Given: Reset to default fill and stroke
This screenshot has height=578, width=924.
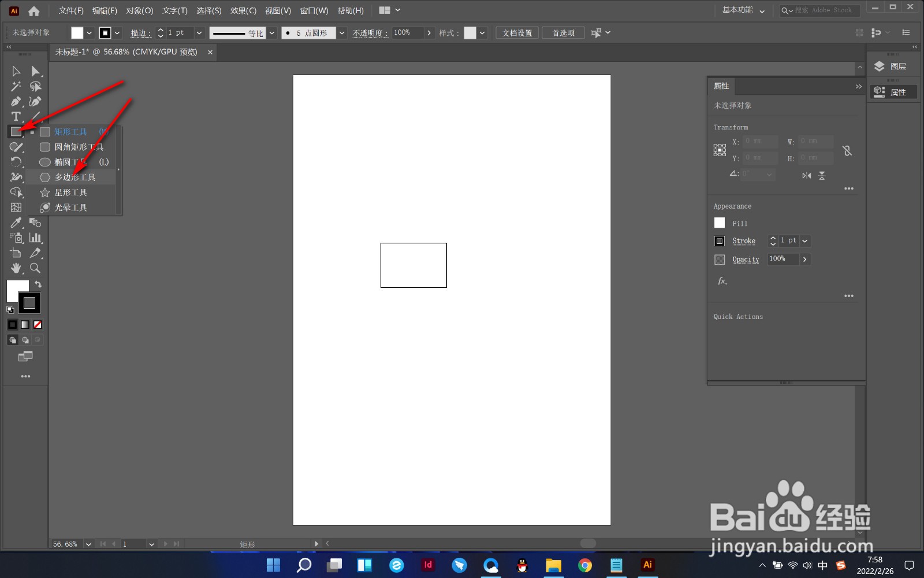Looking at the screenshot, I should click(x=10, y=310).
